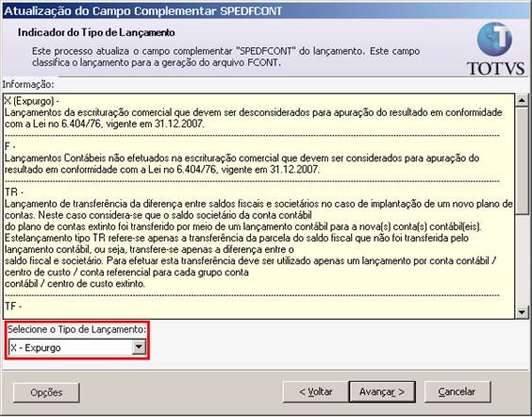Click the TOTVS logo icon

coord(494,40)
